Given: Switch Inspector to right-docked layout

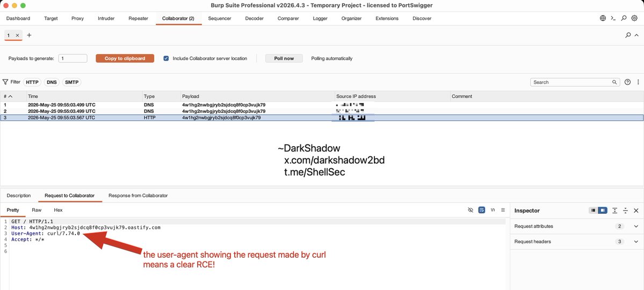Looking at the screenshot, I should [x=602, y=211].
